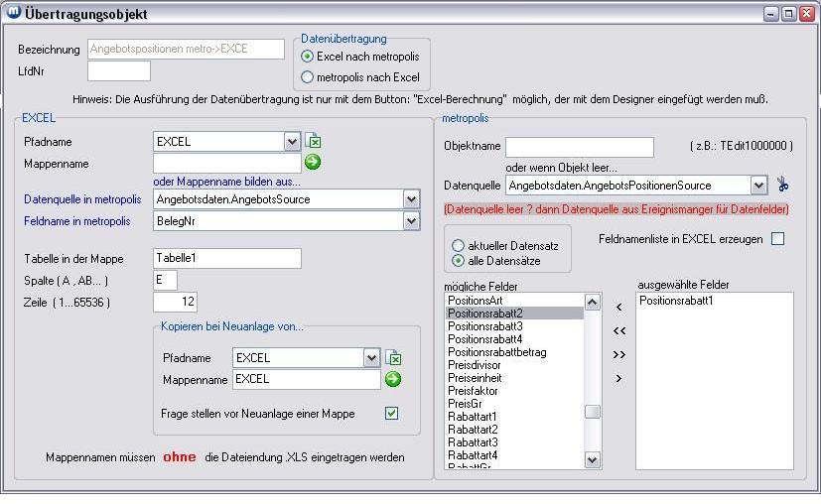Image resolution: width=821 pixels, height=504 pixels.
Task: Click single left arrow to remove field
Action: pos(618,308)
